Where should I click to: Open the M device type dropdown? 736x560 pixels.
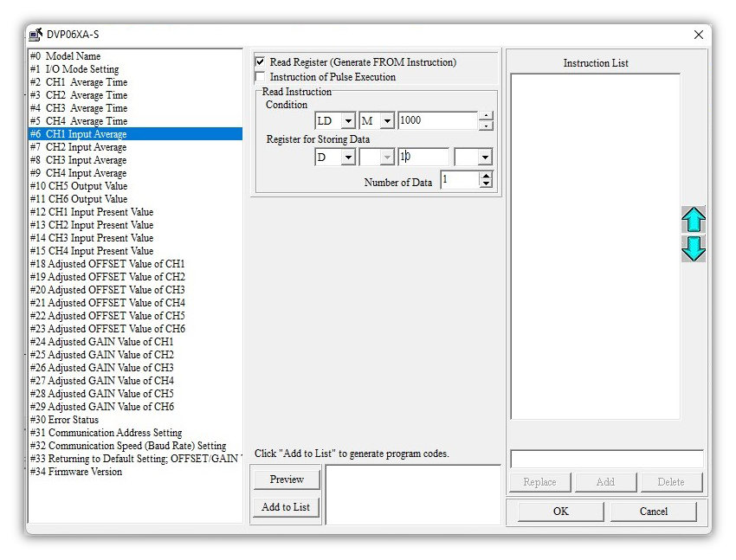[x=387, y=121]
